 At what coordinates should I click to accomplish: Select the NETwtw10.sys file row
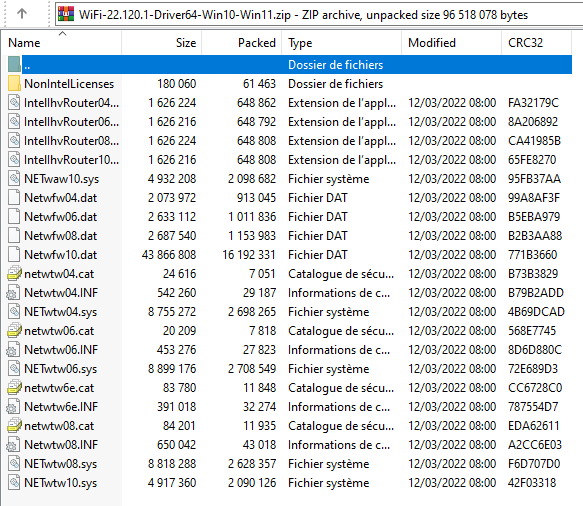coord(289,483)
